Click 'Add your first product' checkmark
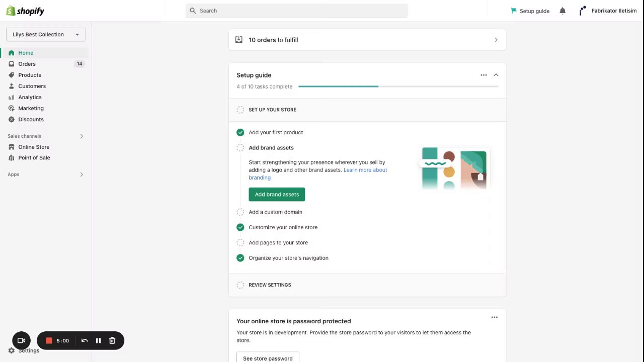 (x=240, y=132)
